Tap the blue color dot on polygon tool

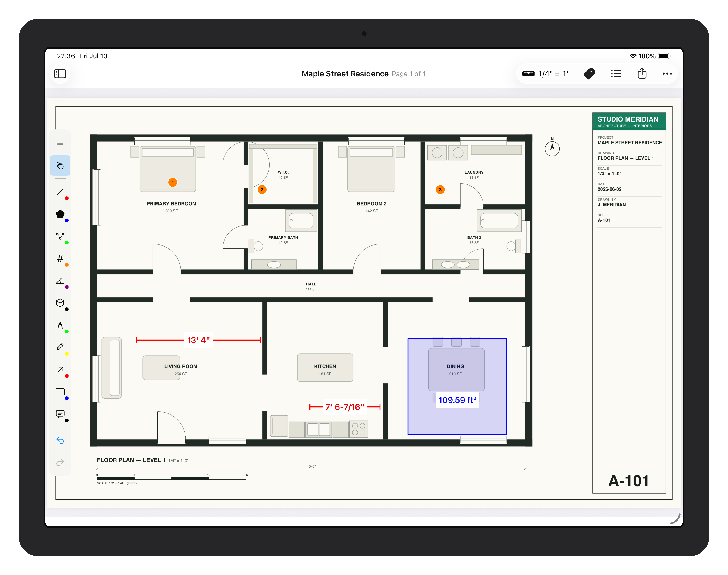coord(67,221)
